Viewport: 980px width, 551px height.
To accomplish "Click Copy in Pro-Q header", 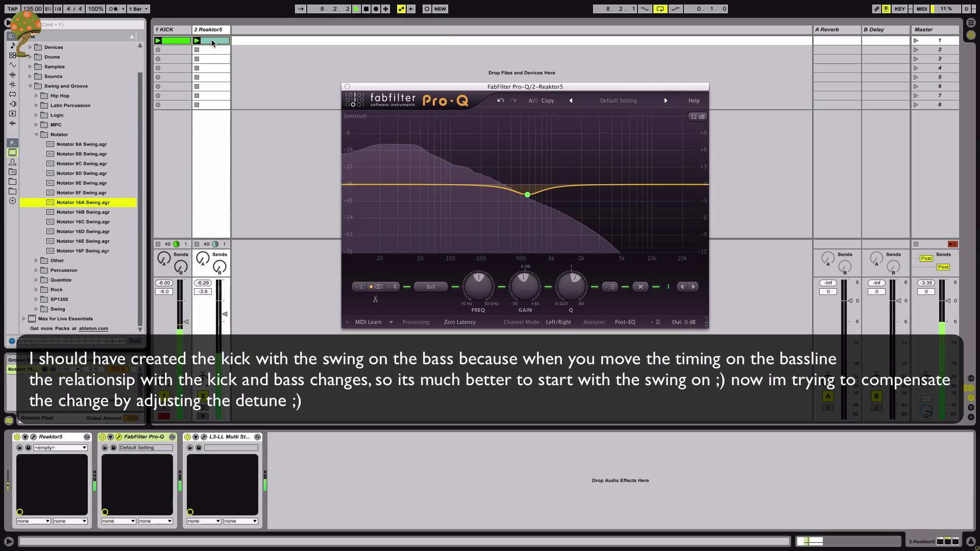I will (x=548, y=101).
